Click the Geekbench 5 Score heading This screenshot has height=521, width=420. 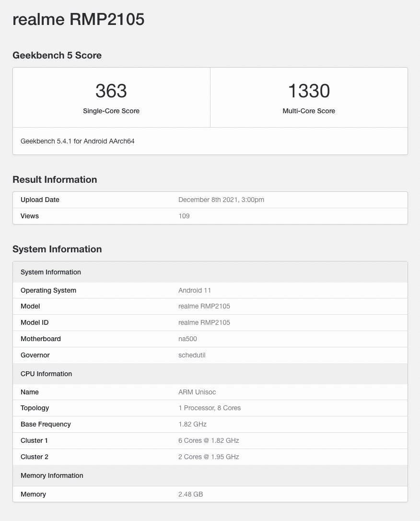57,55
